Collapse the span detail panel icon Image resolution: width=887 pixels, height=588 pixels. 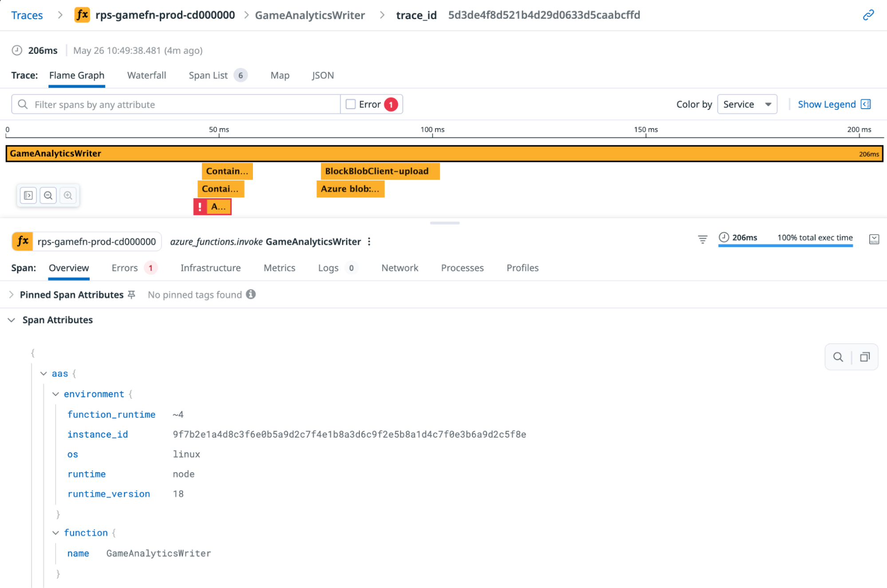tap(874, 239)
